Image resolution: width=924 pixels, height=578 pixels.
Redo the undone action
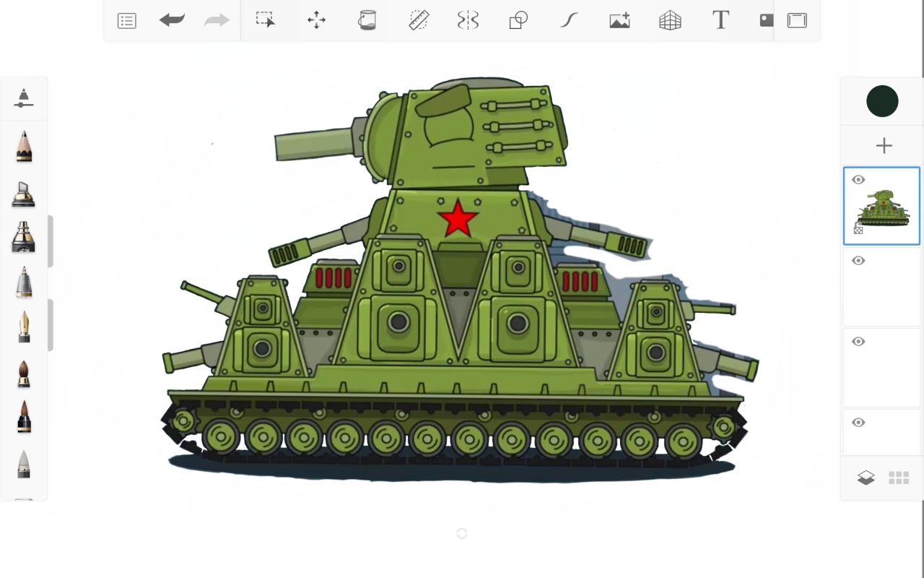click(x=217, y=20)
